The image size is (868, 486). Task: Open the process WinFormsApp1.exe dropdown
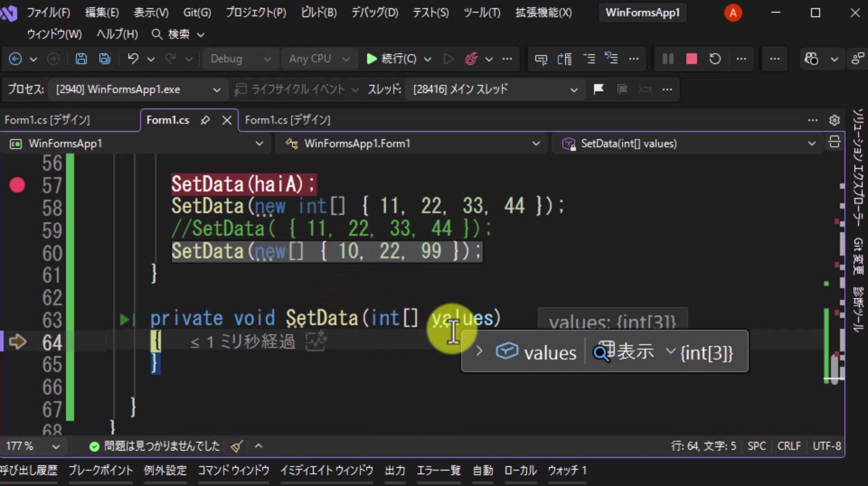pos(138,89)
